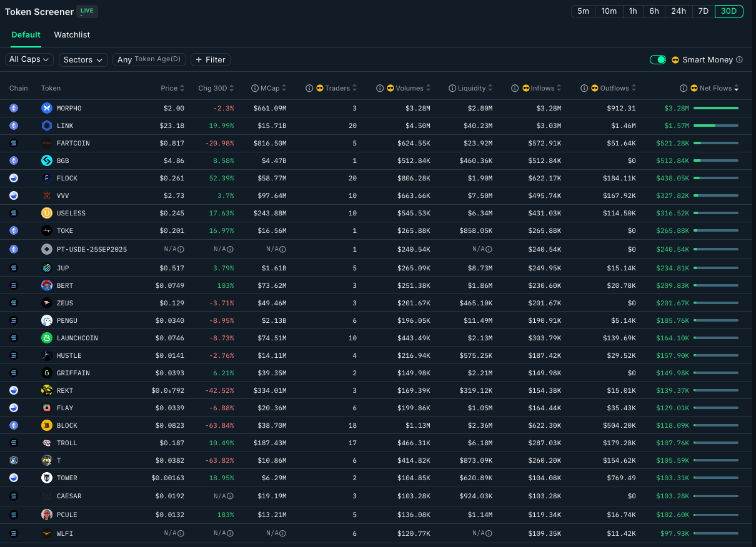Sort table by Price column
The width and height of the screenshot is (756, 547).
pos(172,88)
